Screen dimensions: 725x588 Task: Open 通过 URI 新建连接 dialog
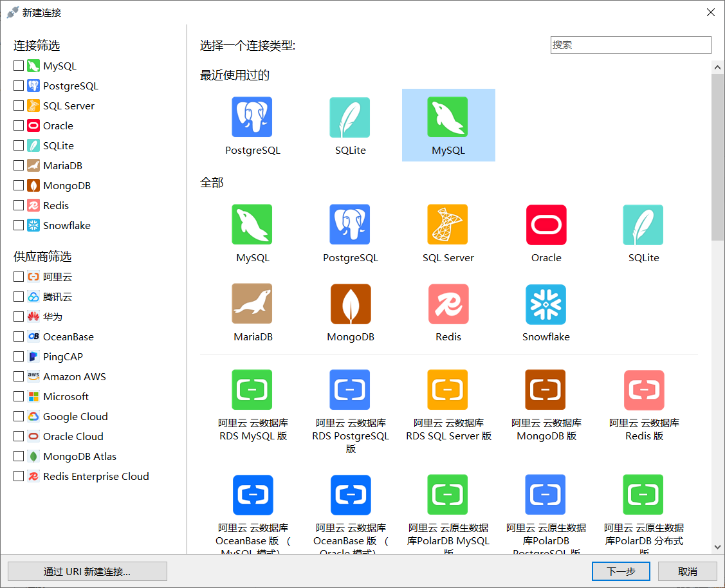coord(87,571)
